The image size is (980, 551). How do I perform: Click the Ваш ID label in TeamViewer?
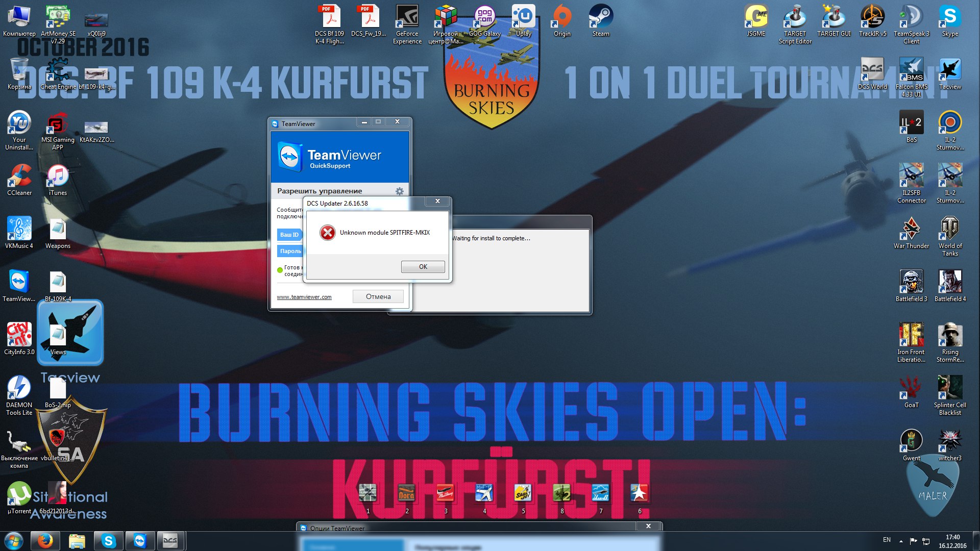click(289, 235)
